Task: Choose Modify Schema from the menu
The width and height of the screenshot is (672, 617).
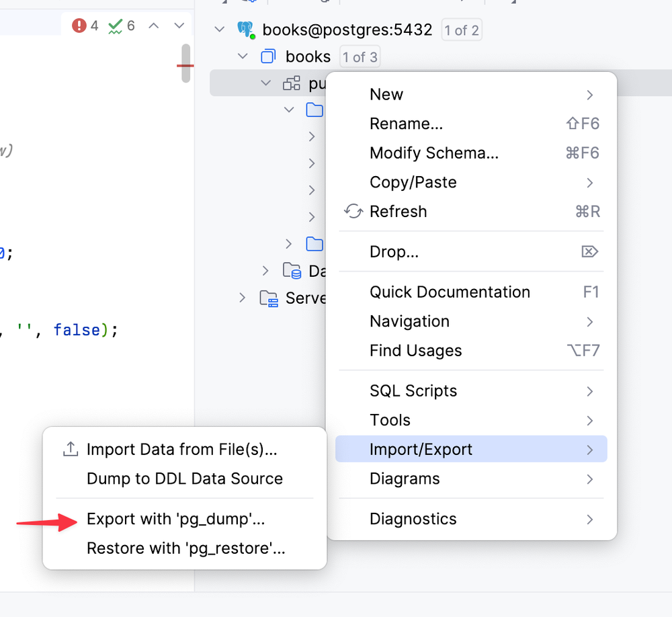Action: (433, 153)
